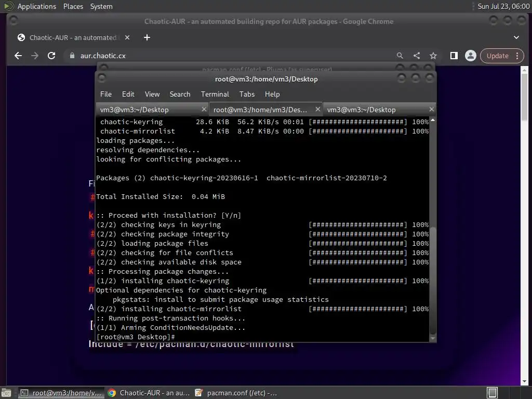
Task: Reload the aur.chaotic.cx page
Action: click(x=51, y=56)
